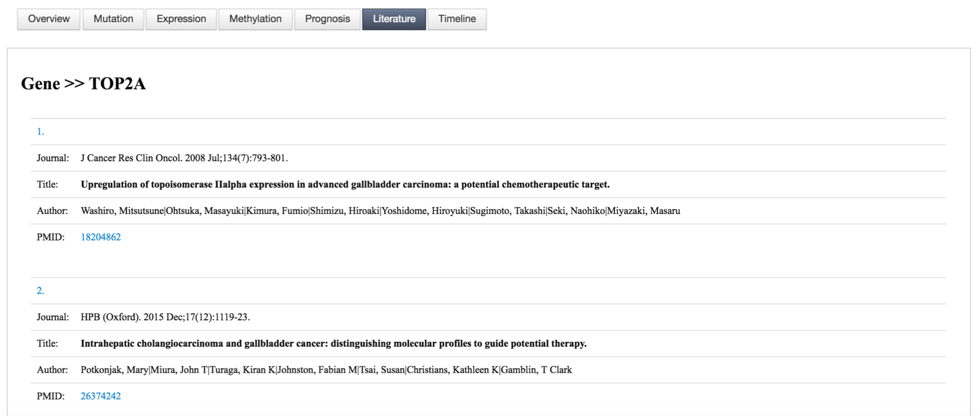The image size is (980, 416).
Task: Switch to the Timeline tab
Action: coord(457,19)
